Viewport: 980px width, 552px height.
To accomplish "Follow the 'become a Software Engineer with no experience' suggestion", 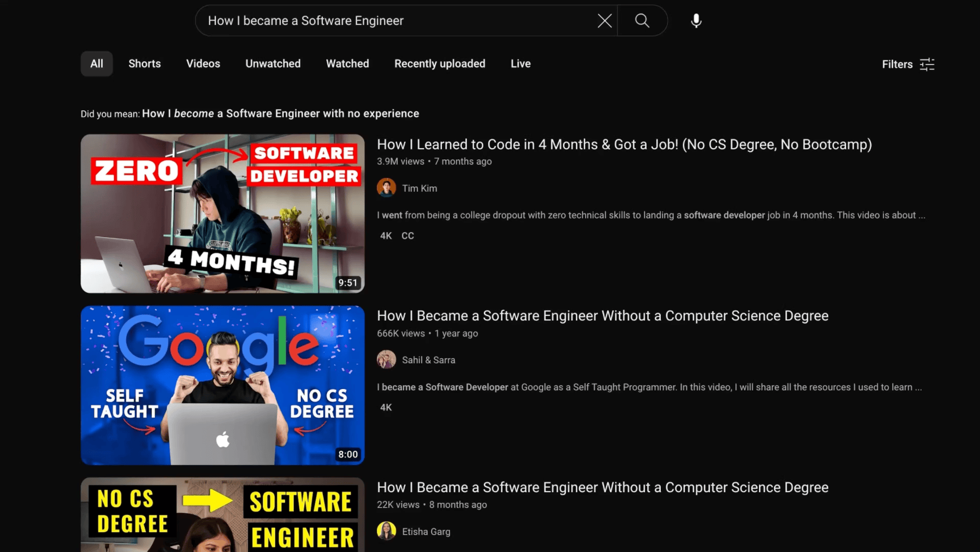I will (x=280, y=113).
